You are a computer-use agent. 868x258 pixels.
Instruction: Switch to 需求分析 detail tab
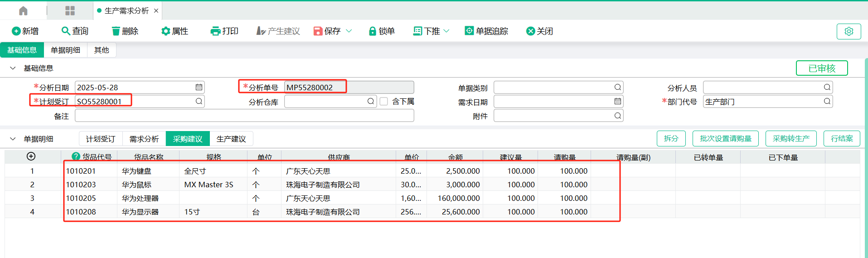[144, 139]
